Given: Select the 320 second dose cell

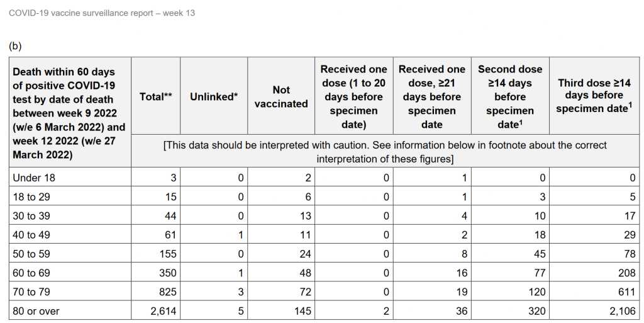Looking at the screenshot, I should [536, 311].
